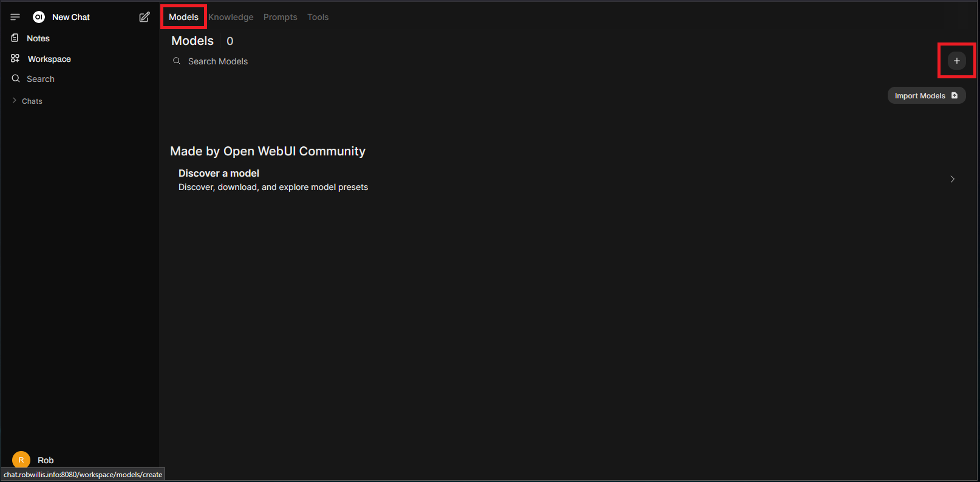This screenshot has height=482, width=980.
Task: Click Rob's orange avatar icon
Action: coord(21,460)
